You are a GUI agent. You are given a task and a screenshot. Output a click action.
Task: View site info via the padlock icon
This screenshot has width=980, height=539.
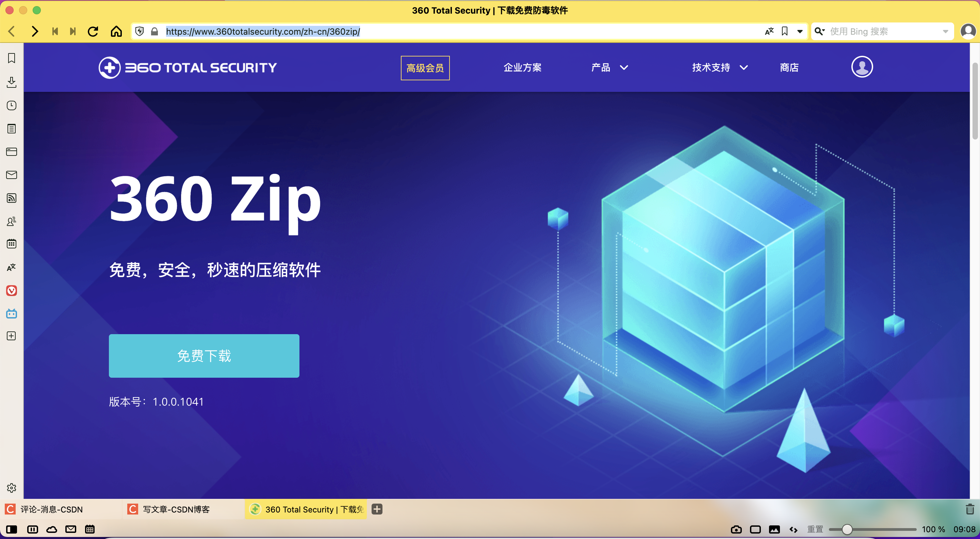pyautogui.click(x=154, y=31)
